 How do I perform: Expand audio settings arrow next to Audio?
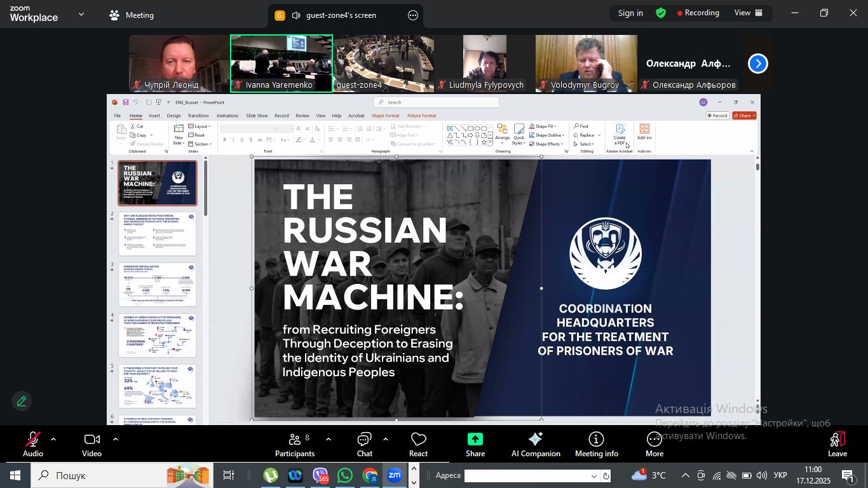pos(53,439)
